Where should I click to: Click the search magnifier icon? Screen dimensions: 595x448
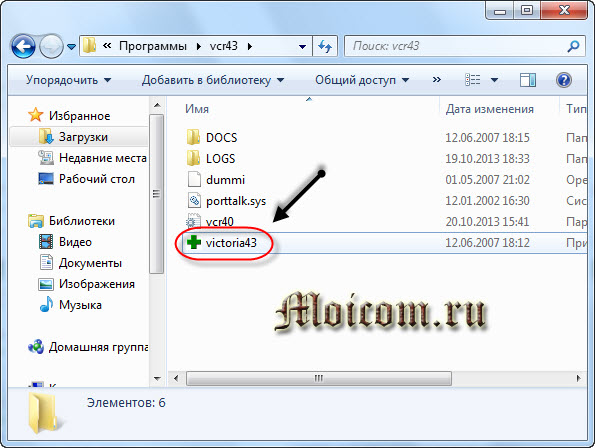point(573,46)
